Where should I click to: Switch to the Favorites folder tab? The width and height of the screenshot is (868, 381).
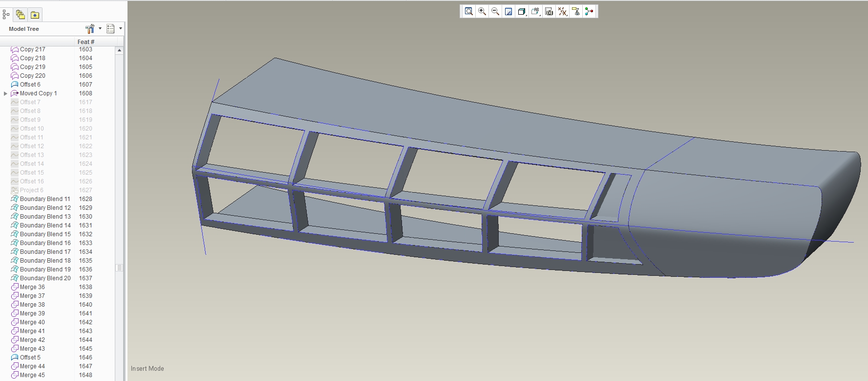35,15
